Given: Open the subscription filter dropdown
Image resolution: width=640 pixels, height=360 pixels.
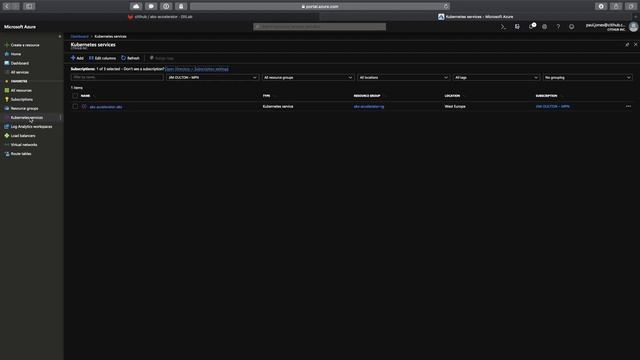Looking at the screenshot, I should click(x=212, y=77).
